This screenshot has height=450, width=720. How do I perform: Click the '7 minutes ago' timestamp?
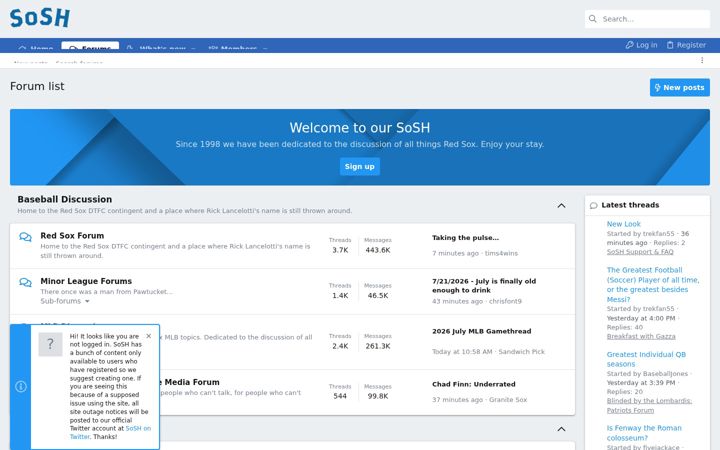455,253
